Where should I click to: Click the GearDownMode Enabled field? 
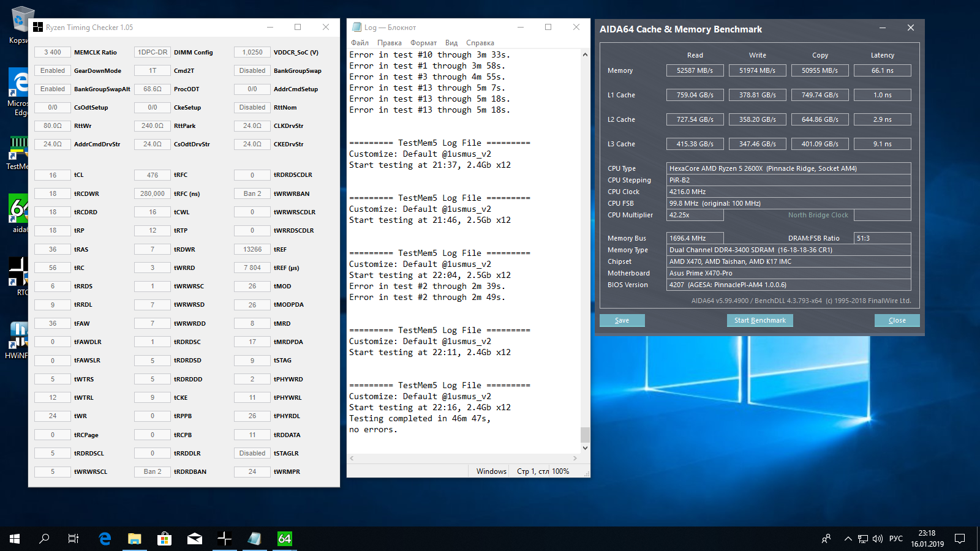coord(53,70)
